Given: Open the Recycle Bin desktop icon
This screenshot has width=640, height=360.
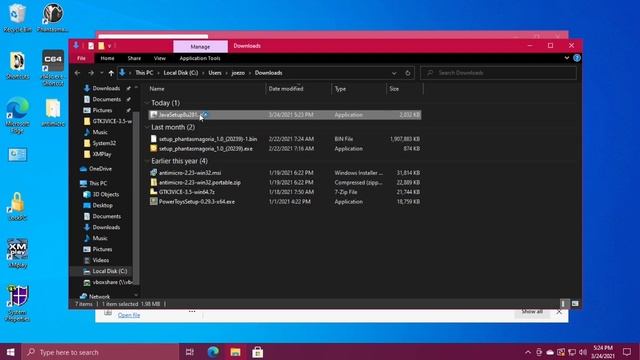Looking at the screenshot, I should [x=17, y=18].
